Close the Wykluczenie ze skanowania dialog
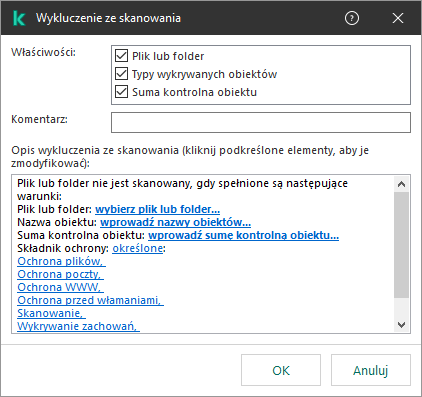 pos(398,18)
